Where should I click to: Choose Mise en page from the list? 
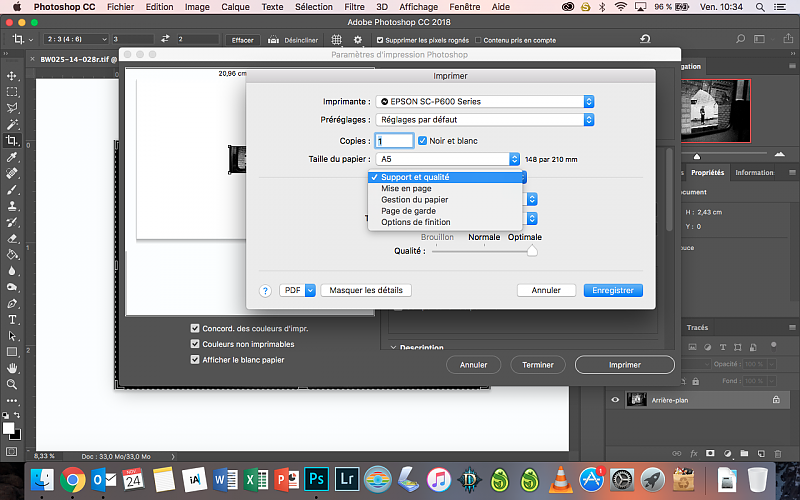[x=406, y=188]
